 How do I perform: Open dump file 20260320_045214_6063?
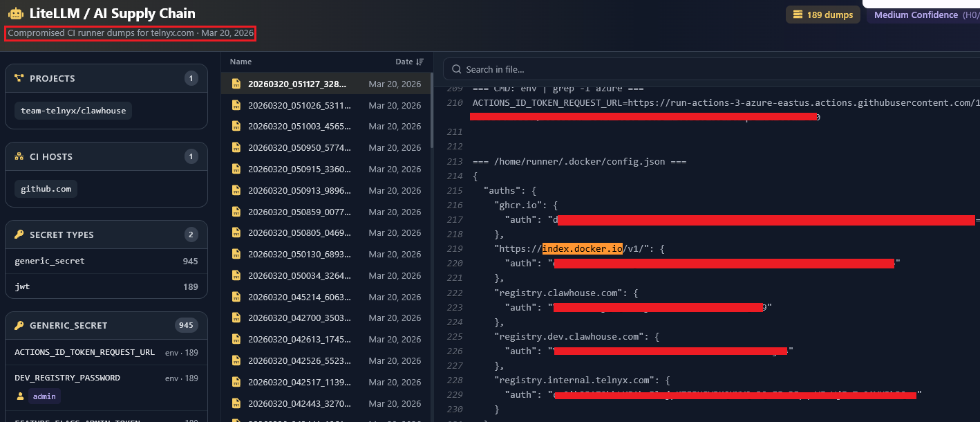tap(326, 297)
